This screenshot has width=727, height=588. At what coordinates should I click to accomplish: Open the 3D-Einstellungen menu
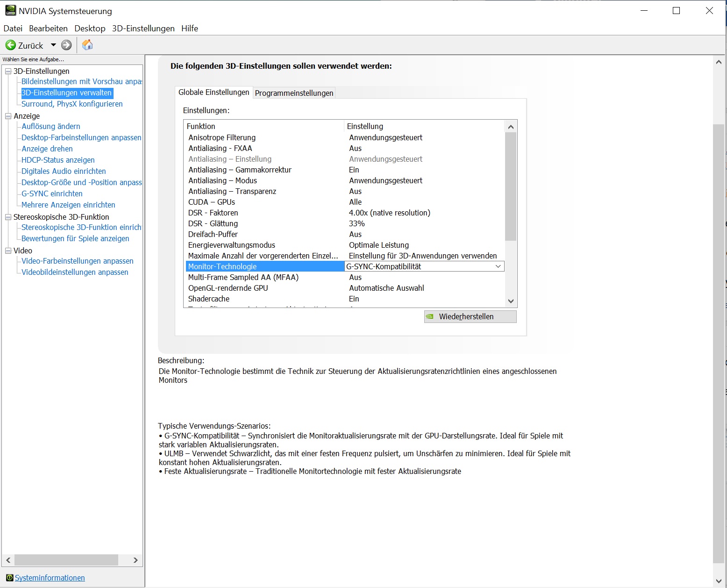pyautogui.click(x=143, y=29)
